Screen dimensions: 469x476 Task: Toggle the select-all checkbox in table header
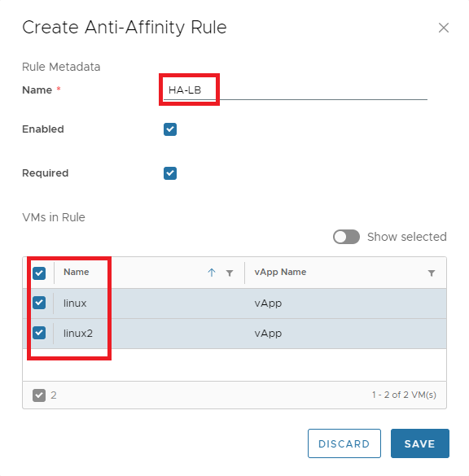[39, 273]
